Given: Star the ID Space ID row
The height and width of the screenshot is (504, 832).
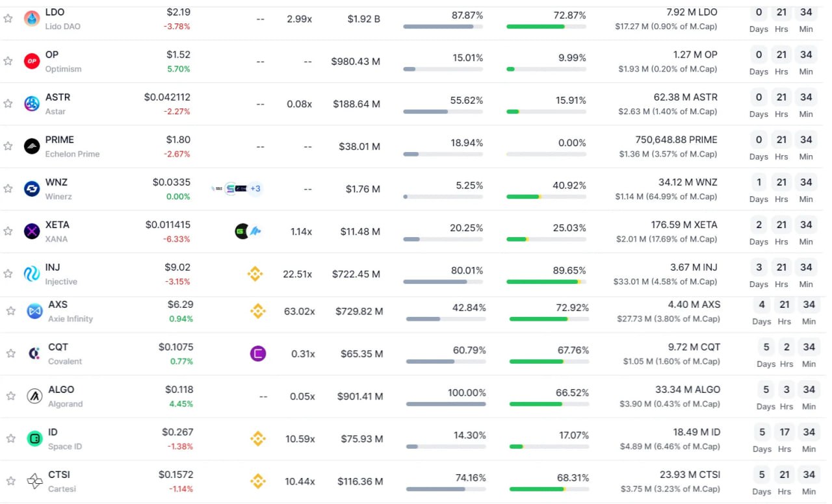Looking at the screenshot, I should point(11,438).
